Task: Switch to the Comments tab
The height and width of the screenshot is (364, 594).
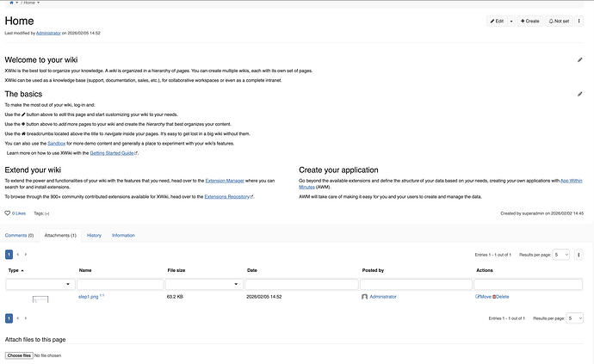Action: 19,235
